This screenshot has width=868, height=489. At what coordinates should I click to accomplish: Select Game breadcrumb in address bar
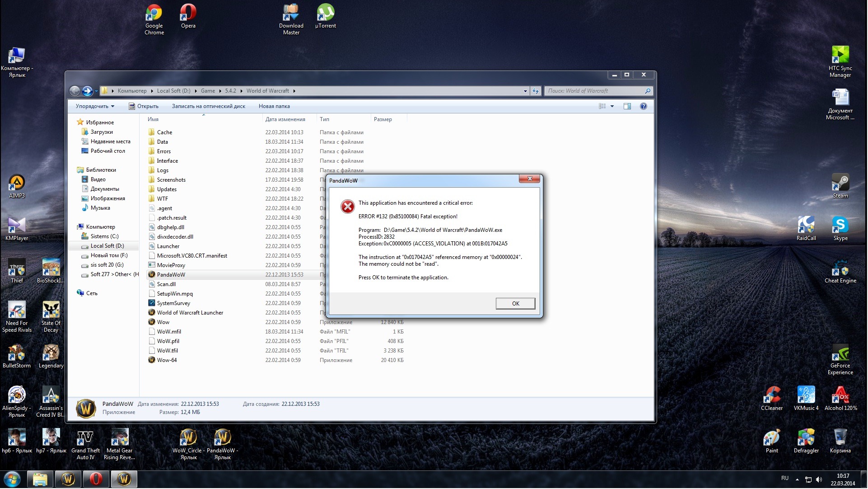click(x=208, y=91)
